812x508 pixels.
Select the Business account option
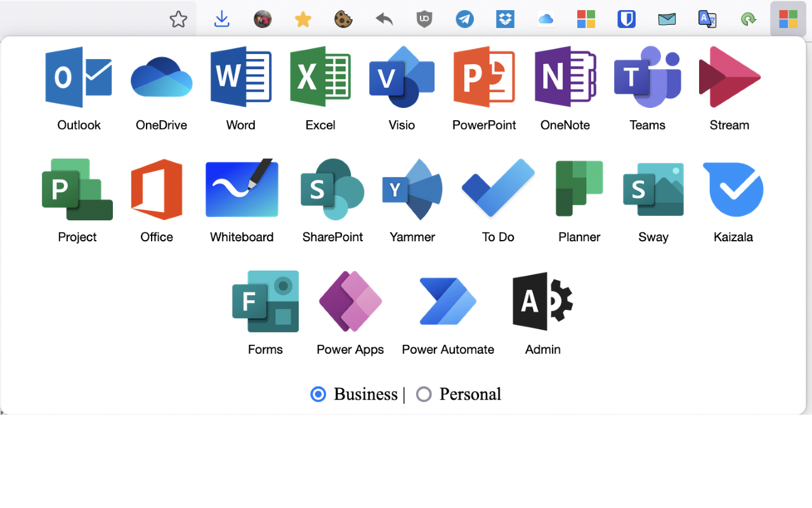(x=318, y=394)
